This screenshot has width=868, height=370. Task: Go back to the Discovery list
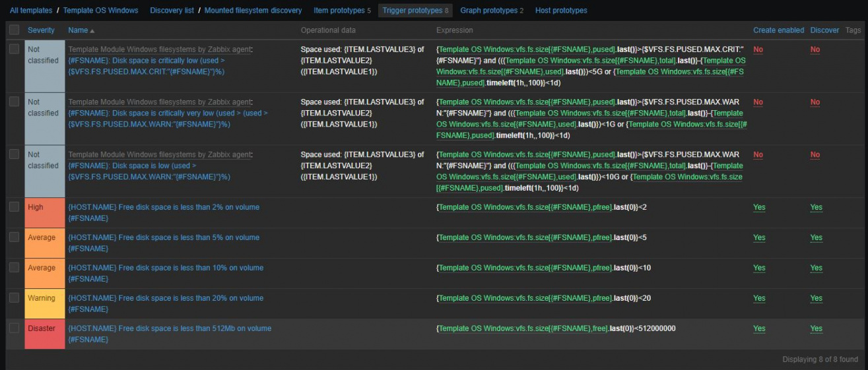tap(172, 11)
